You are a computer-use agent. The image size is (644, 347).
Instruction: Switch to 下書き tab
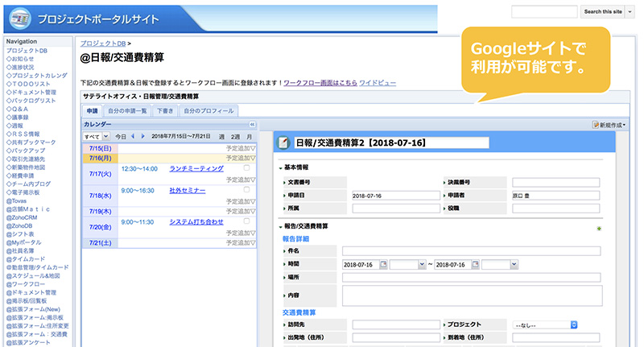click(x=165, y=111)
